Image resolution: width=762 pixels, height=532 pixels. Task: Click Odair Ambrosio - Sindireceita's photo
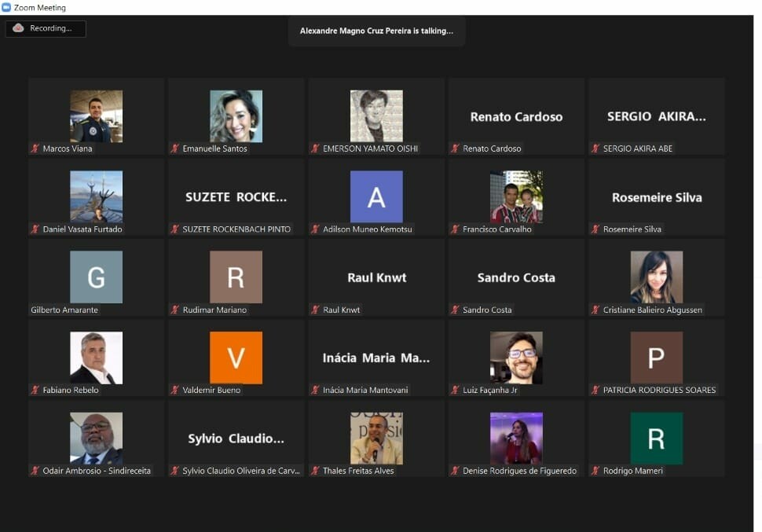96,438
